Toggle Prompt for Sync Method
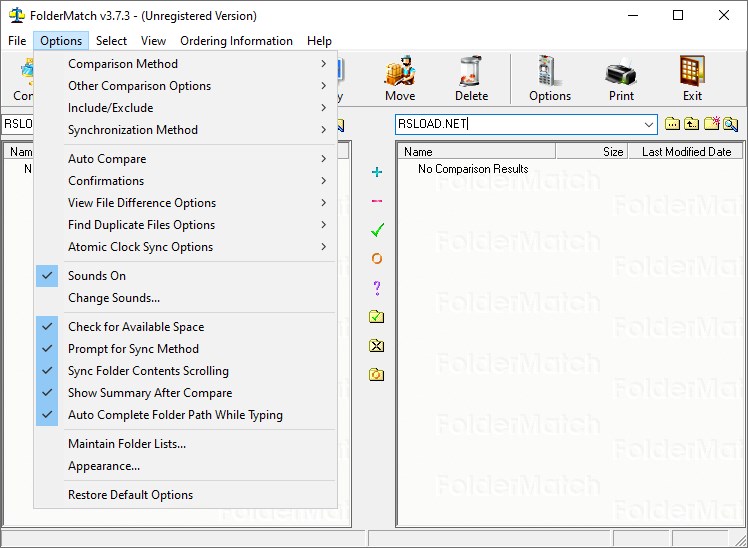The image size is (748, 548). [185, 349]
